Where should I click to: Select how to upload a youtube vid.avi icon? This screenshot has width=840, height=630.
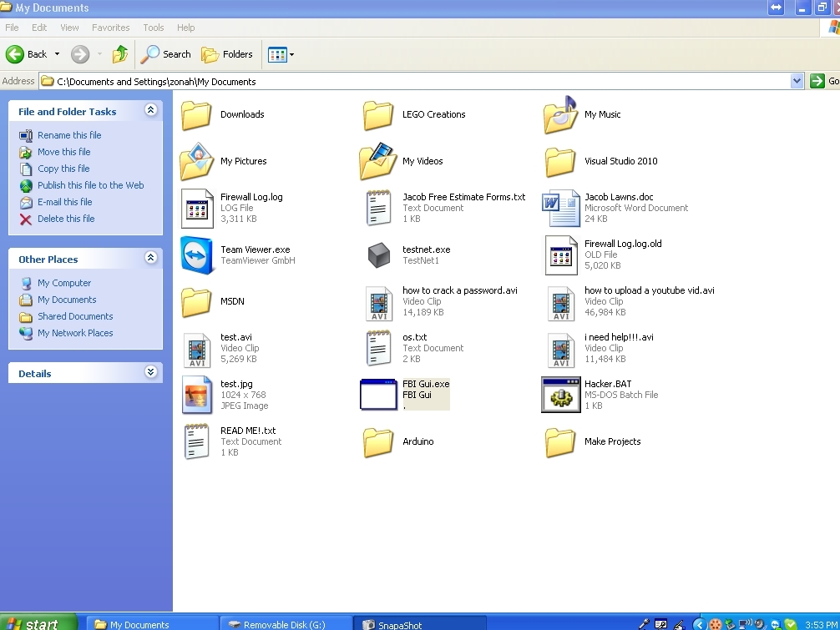pyautogui.click(x=561, y=303)
